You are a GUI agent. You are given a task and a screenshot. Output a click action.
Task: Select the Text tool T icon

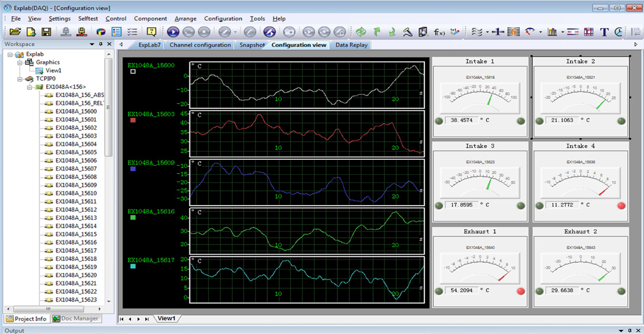tap(604, 32)
